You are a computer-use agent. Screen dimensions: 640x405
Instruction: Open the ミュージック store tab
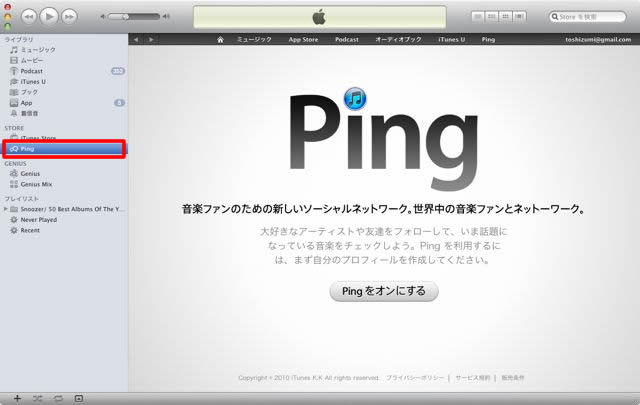(254, 40)
